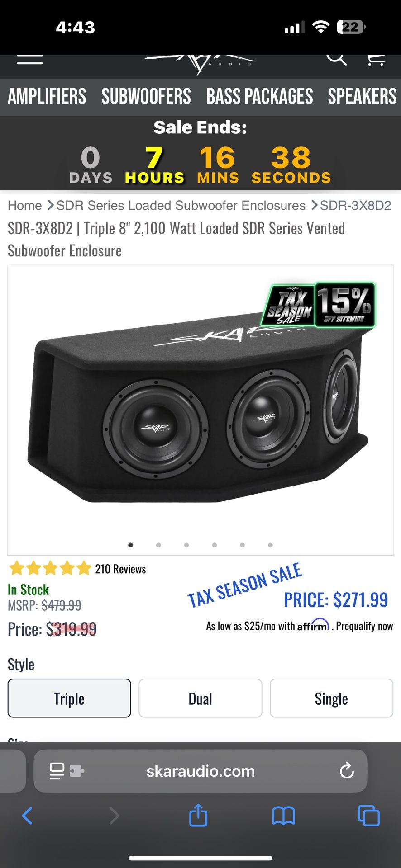Select the Single style option
The height and width of the screenshot is (868, 401).
tap(331, 698)
